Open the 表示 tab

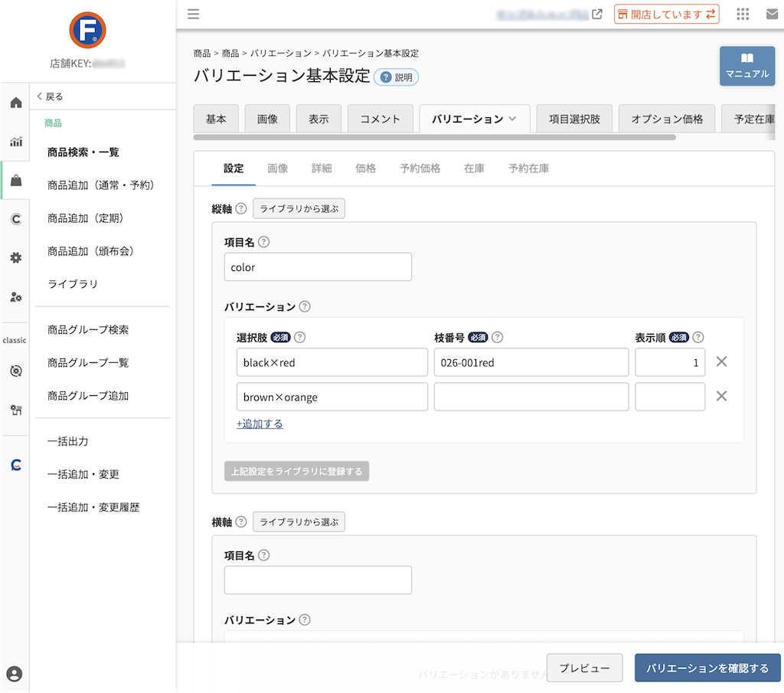tap(318, 119)
